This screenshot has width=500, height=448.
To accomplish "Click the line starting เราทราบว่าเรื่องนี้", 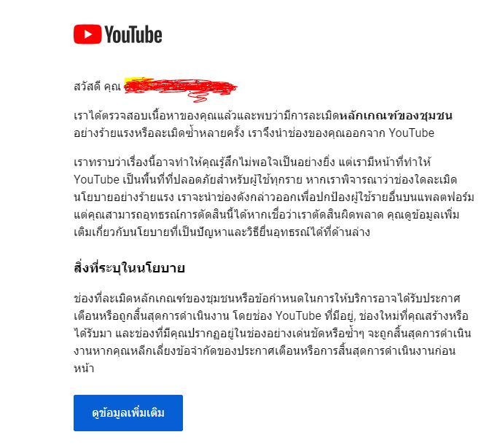I will pyautogui.click(x=252, y=162).
